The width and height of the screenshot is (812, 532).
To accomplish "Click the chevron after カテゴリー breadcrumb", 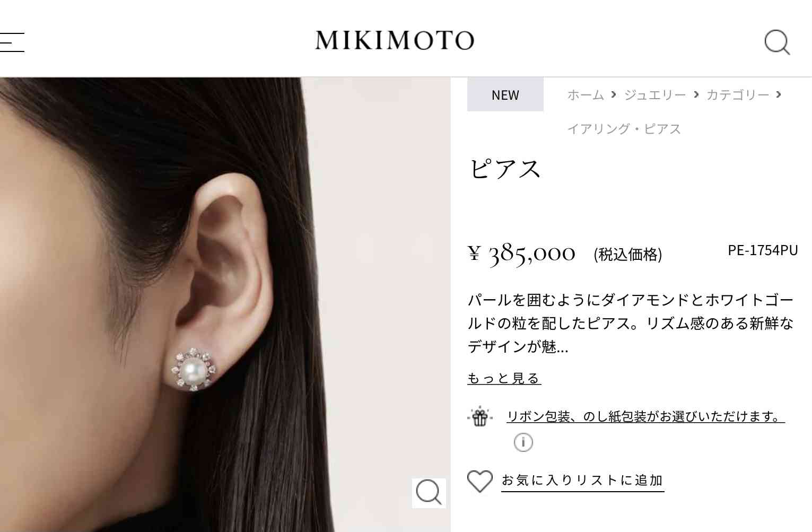I will click(779, 94).
